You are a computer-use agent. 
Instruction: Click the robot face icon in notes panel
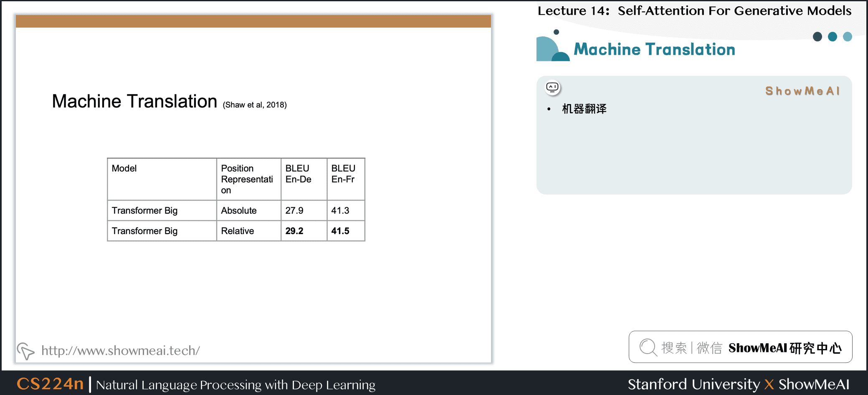552,87
